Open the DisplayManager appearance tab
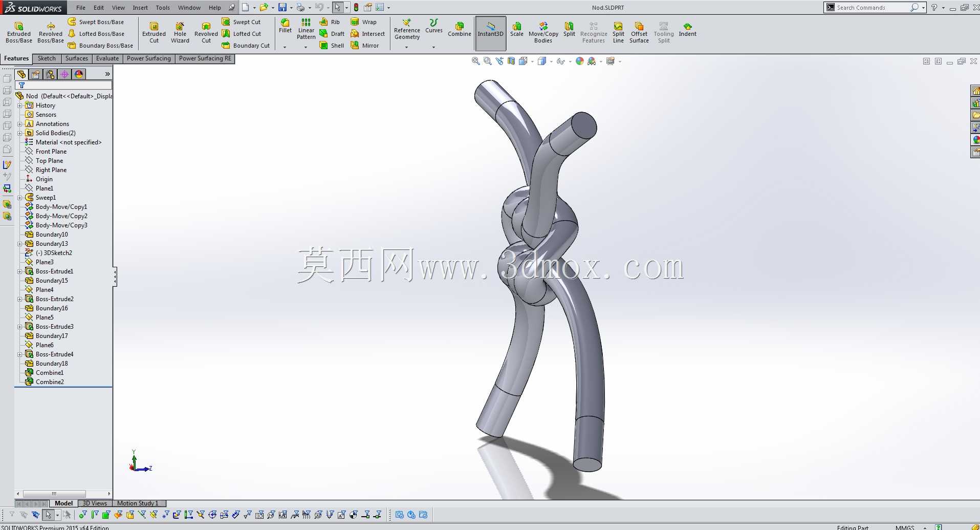The height and width of the screenshot is (530, 980). coord(78,74)
